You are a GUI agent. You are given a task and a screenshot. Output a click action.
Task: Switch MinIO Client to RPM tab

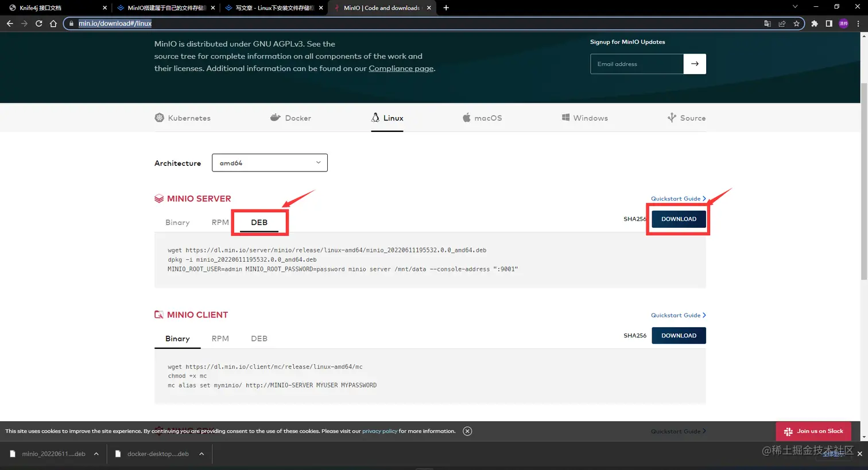pos(220,339)
